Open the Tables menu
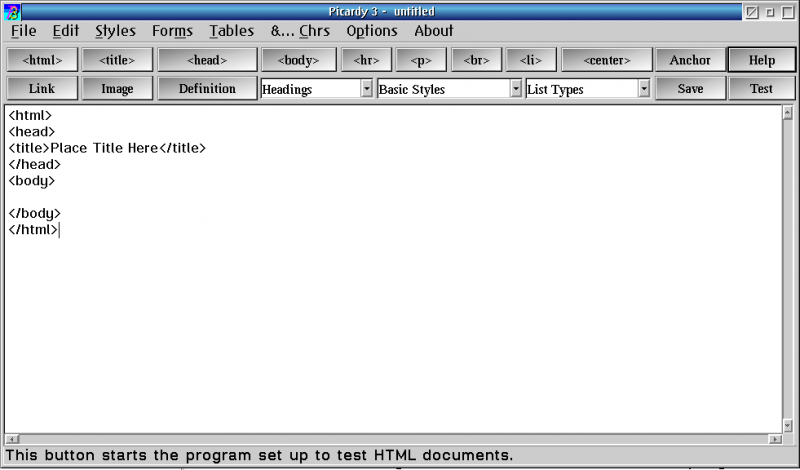Screen dimensions: 800x470 (x=232, y=31)
